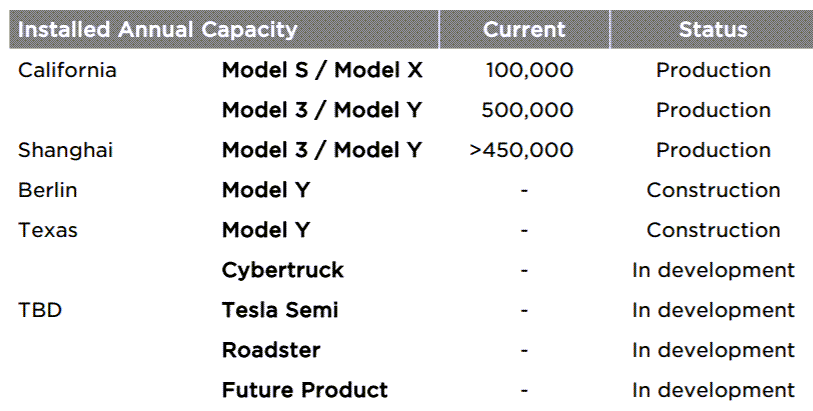Click the Construction status in Berlin row
The width and height of the screenshot is (813, 411).
[713, 190]
